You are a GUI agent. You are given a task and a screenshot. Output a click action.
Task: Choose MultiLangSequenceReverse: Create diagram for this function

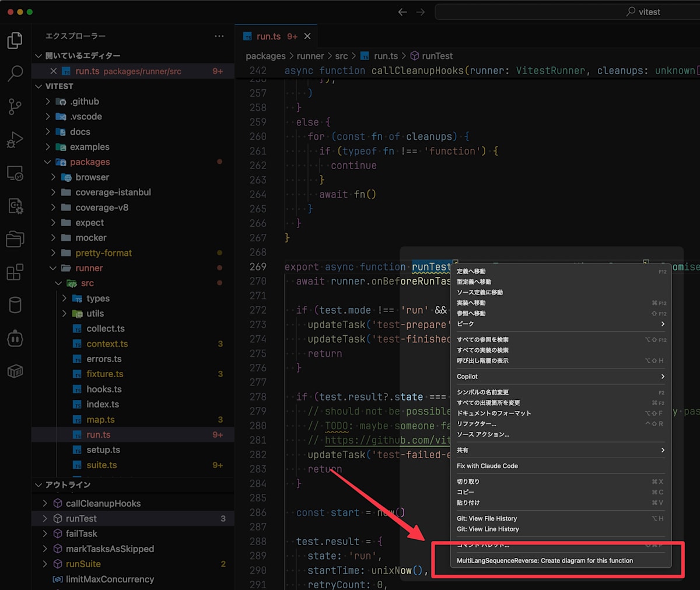point(562,561)
